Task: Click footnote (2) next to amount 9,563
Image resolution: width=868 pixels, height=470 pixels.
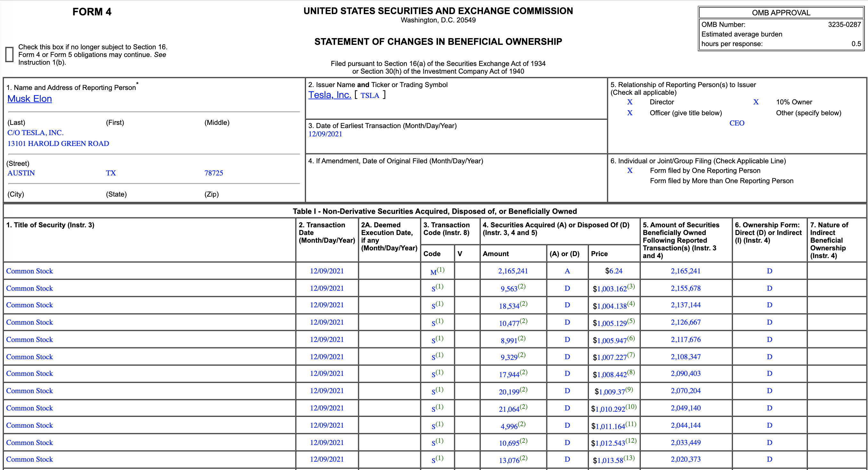Action: (x=522, y=286)
